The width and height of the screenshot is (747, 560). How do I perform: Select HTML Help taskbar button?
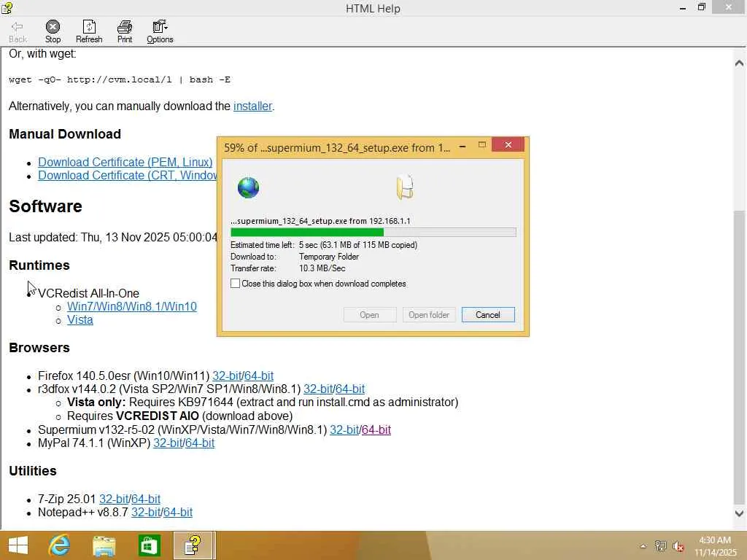[x=194, y=545]
